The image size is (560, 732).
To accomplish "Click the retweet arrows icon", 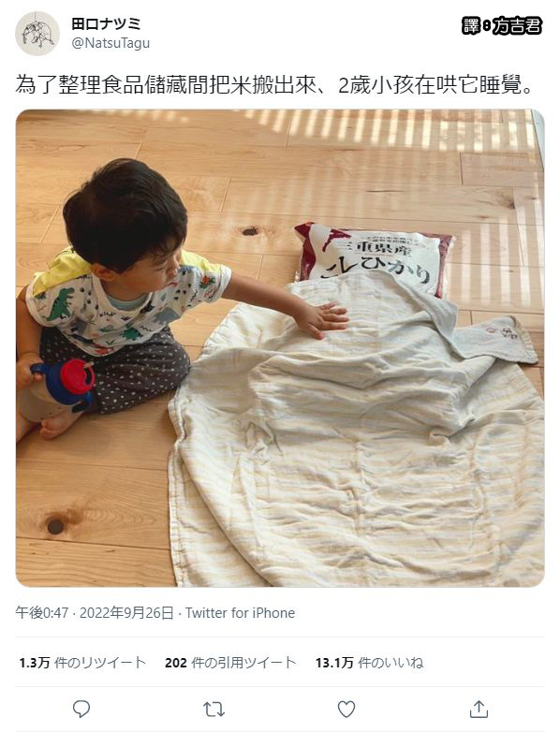I will pyautogui.click(x=214, y=710).
